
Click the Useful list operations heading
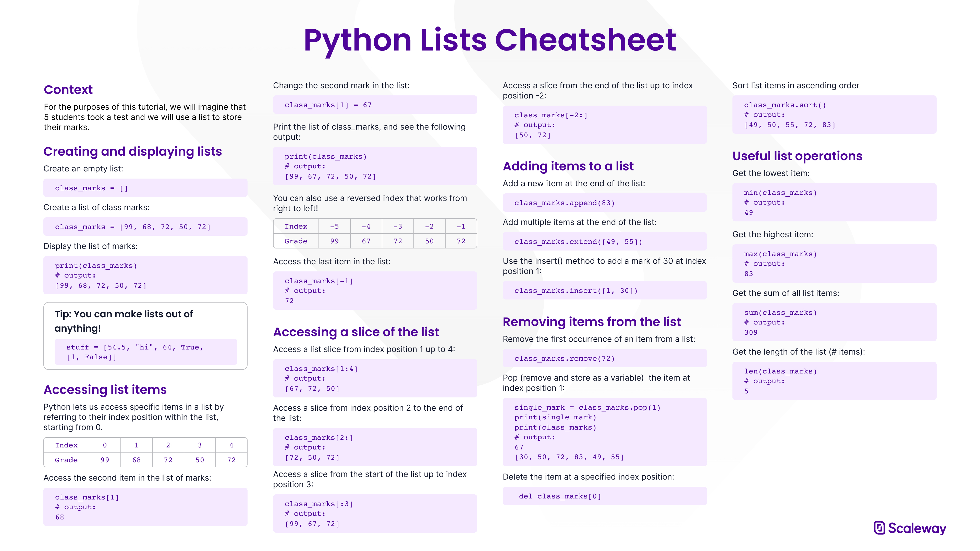tap(797, 156)
